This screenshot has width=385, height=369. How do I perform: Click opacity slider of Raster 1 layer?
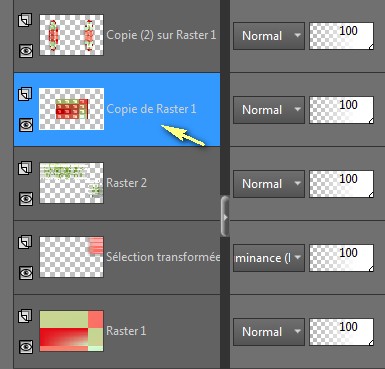pos(341,332)
